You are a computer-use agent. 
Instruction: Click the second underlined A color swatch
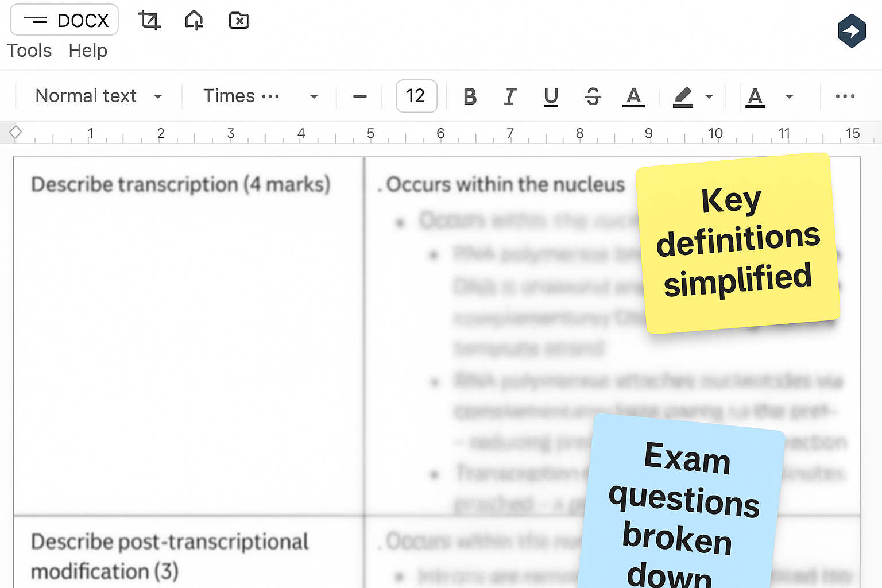pyautogui.click(x=755, y=96)
